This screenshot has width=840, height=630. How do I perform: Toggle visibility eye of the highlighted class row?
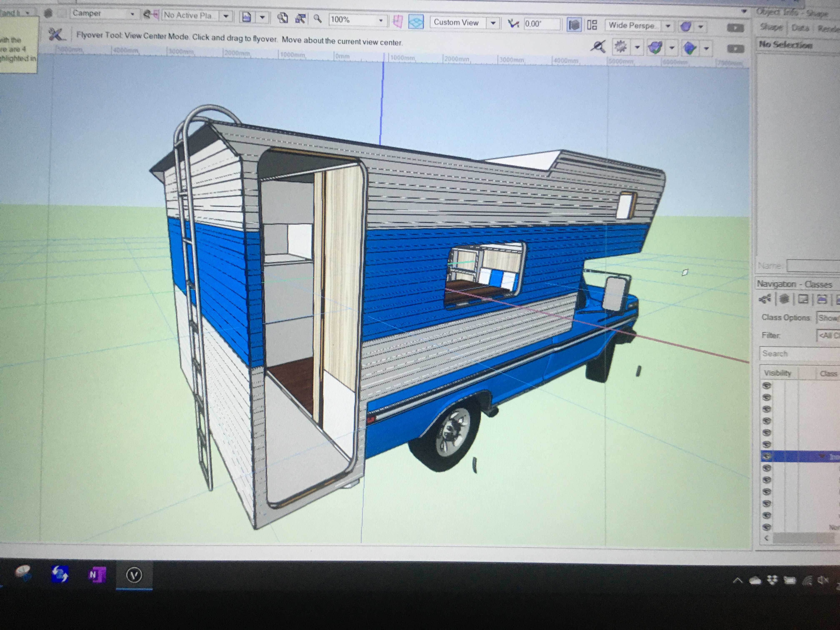[767, 456]
